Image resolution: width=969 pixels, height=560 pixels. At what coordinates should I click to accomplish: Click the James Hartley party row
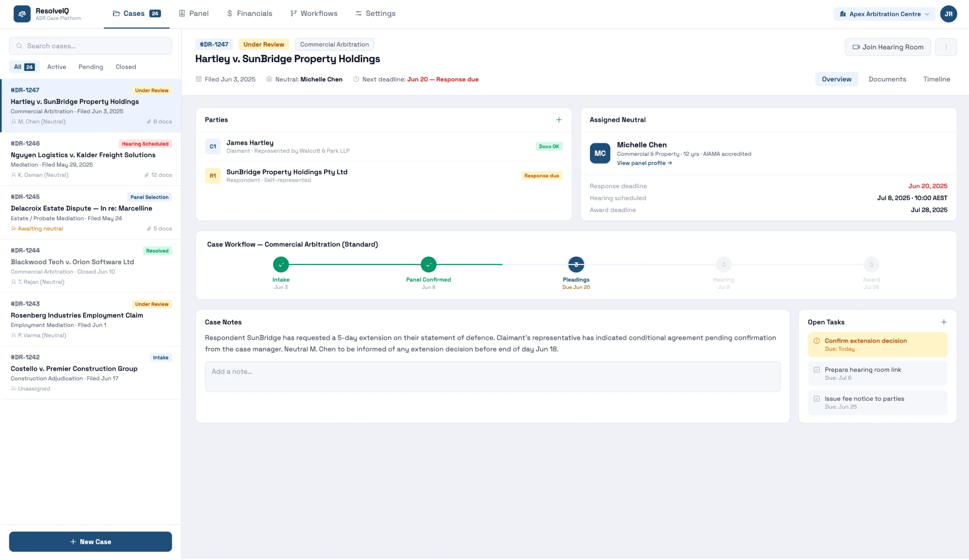point(384,147)
